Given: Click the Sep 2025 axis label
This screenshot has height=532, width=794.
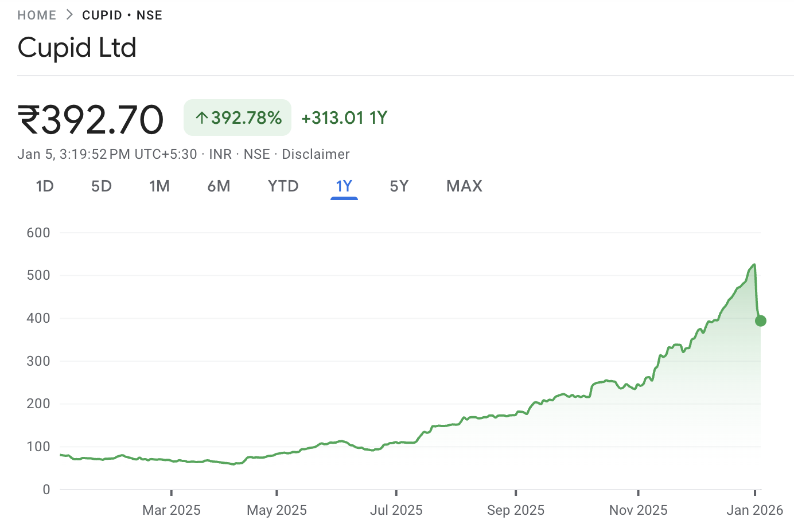Looking at the screenshot, I should [515, 510].
